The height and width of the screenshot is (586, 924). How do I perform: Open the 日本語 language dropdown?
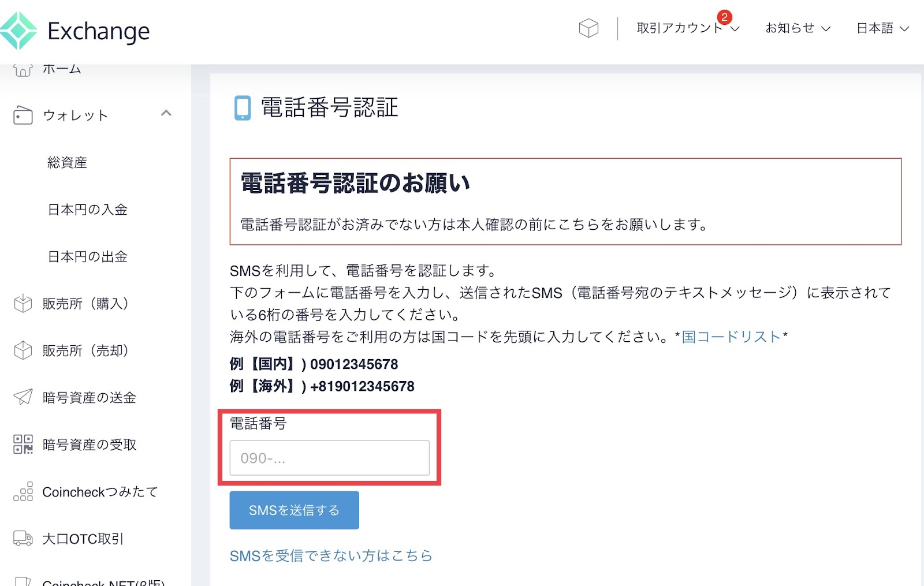[882, 28]
